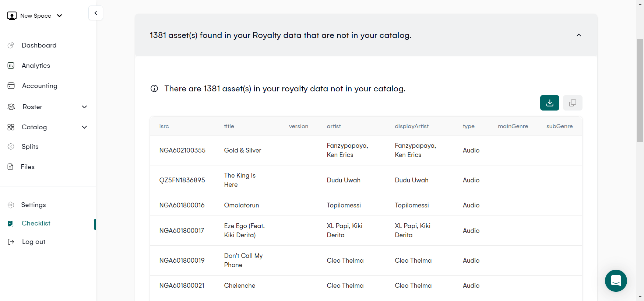Click XL Papi, Kiki Derita in displayArtist column
This screenshot has height=301, width=644.
[x=413, y=231]
